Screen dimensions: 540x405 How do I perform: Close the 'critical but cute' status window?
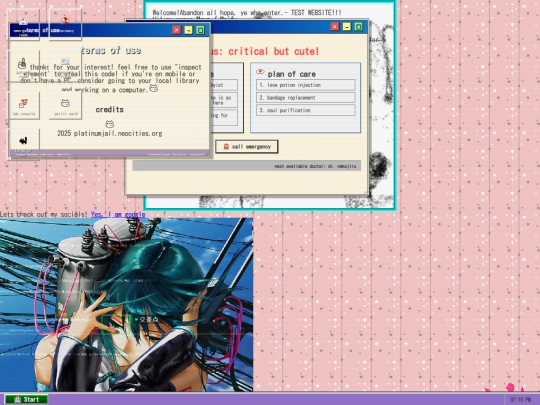(335, 27)
